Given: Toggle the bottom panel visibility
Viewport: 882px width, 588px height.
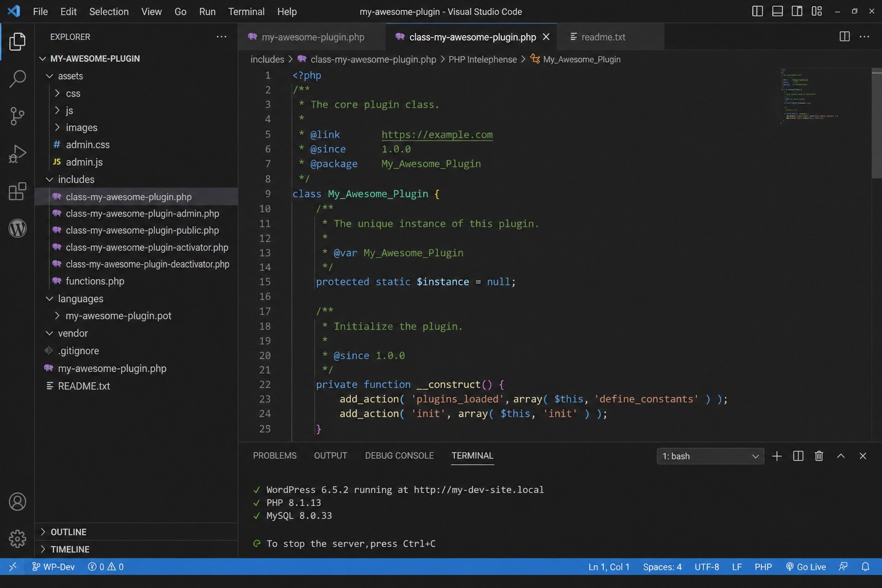Looking at the screenshot, I should click(777, 11).
